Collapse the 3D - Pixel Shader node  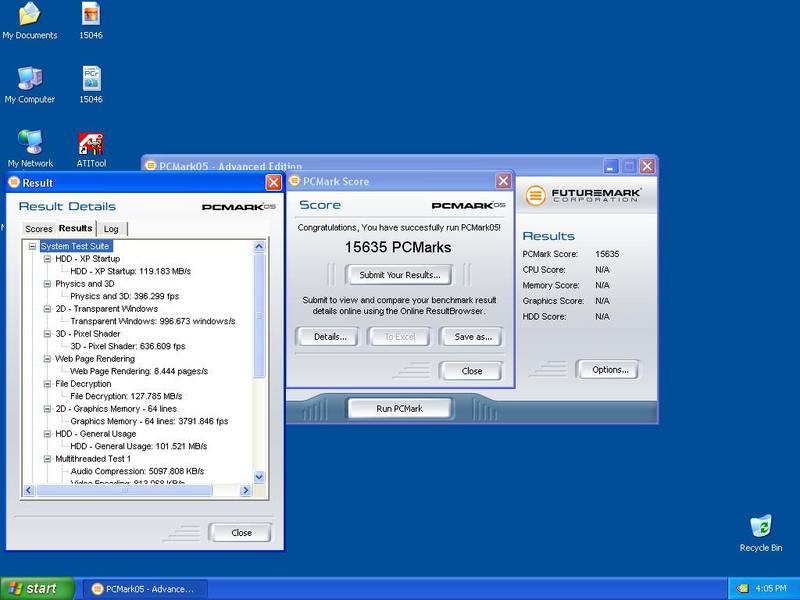(47, 334)
